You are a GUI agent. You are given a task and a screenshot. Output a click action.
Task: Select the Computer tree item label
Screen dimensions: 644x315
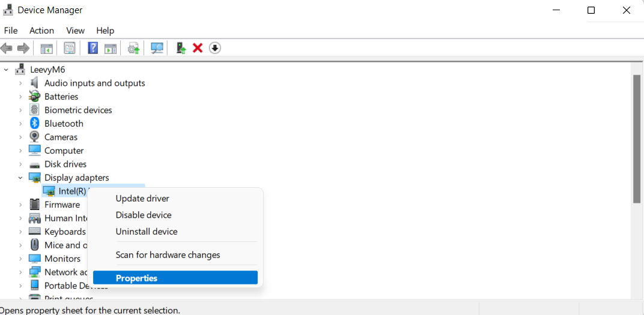point(64,151)
